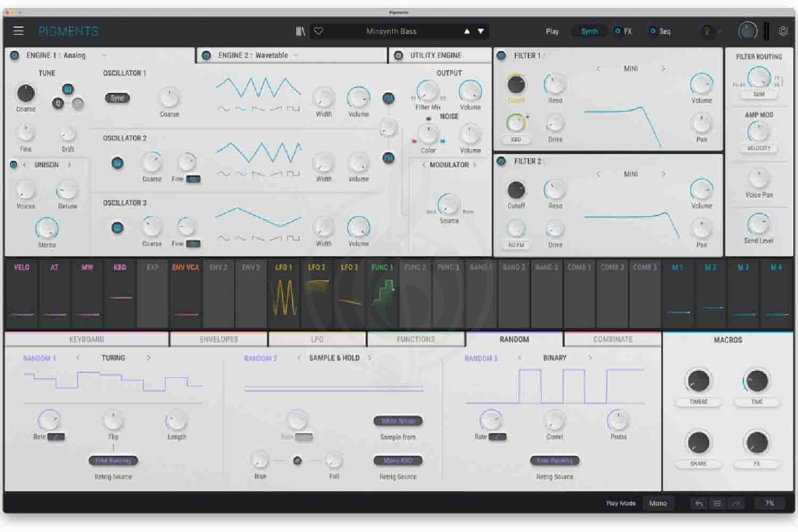Click White Noise Sample from button
The width and height of the screenshot is (798, 532).
click(x=398, y=421)
